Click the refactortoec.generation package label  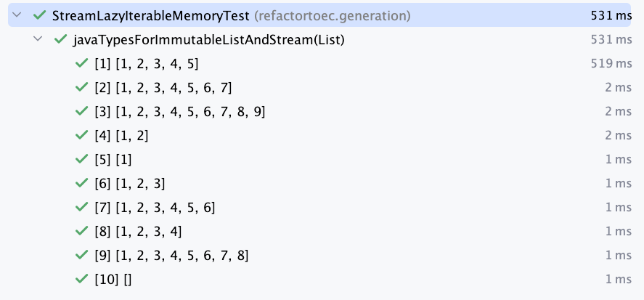[333, 15]
